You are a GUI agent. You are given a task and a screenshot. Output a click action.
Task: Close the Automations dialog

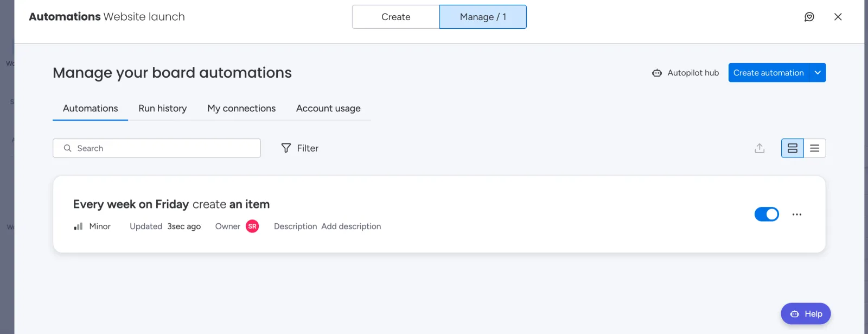click(838, 17)
